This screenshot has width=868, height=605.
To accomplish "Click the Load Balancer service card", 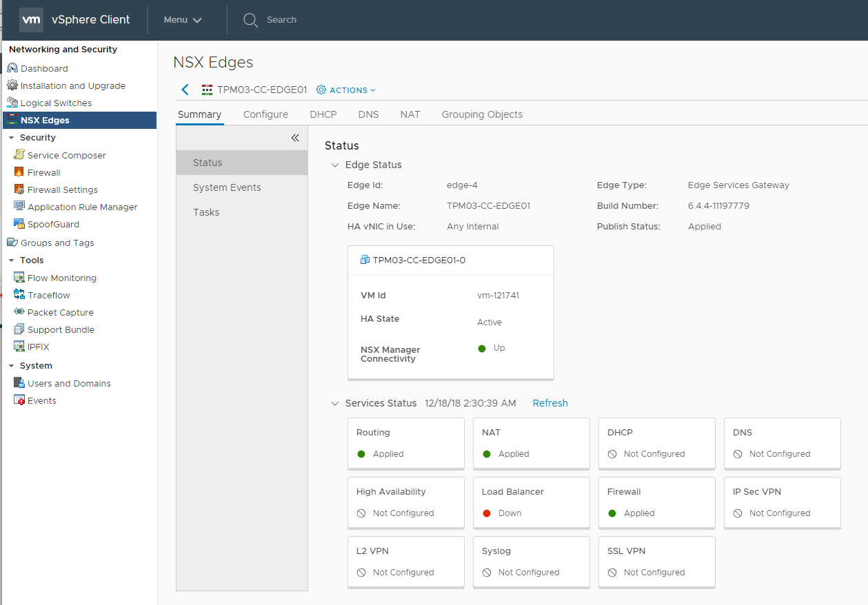I will click(531, 502).
